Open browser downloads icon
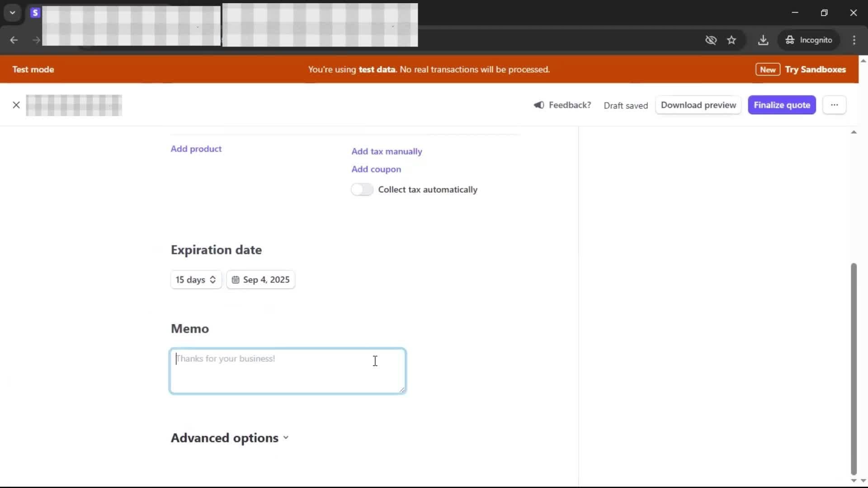The image size is (868, 488). tap(763, 40)
